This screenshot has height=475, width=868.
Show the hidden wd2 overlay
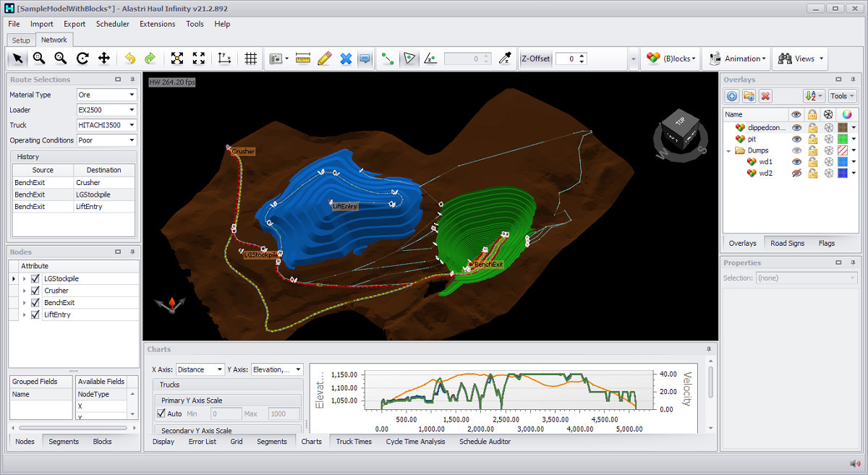[796, 174]
